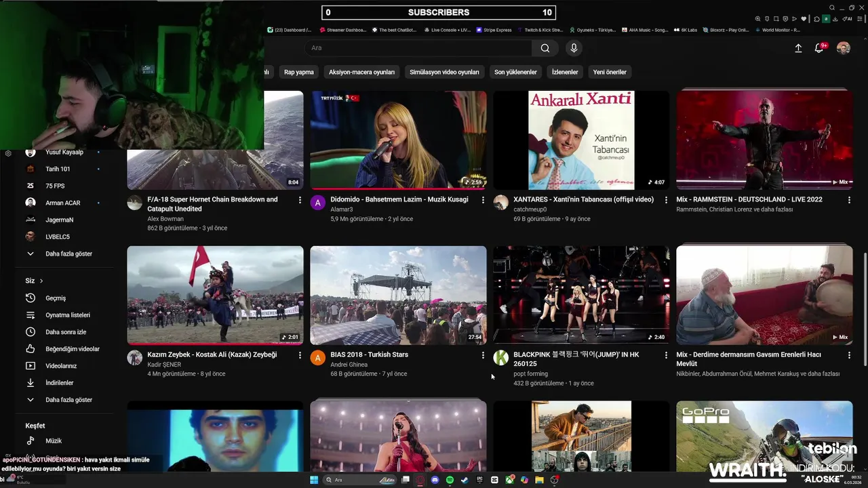This screenshot has width=868, height=488.
Task: Open popt forming channel avatar
Action: click(x=500, y=358)
